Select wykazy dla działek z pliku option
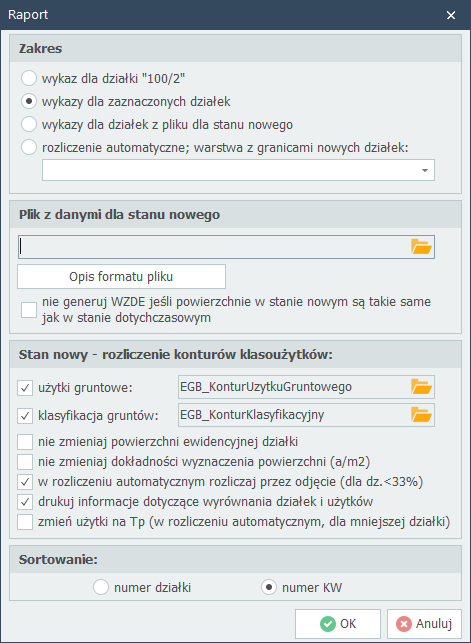471x643 pixels. 29,124
